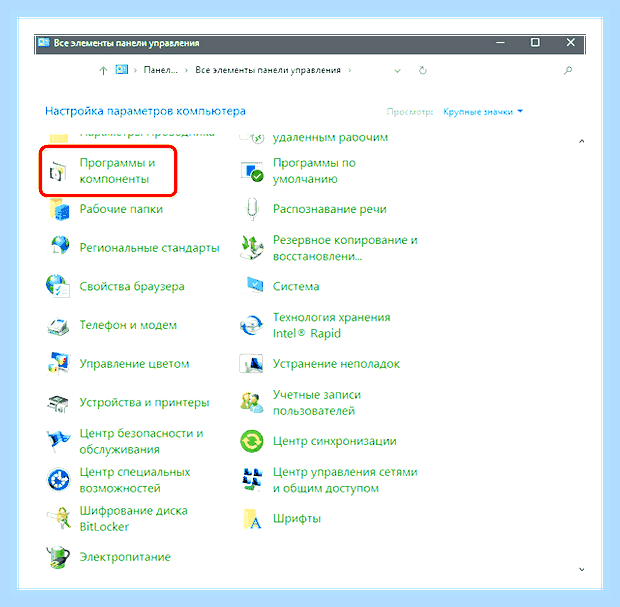Open the Устройства и принтеры icon

[x=58, y=403]
